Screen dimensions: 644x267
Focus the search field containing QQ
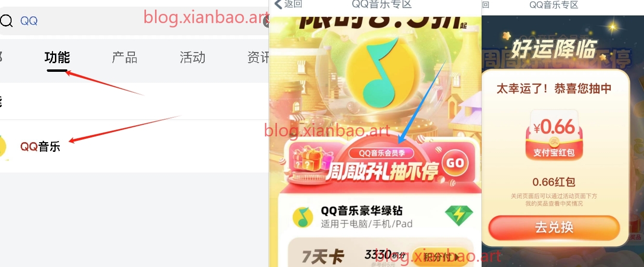point(134,21)
